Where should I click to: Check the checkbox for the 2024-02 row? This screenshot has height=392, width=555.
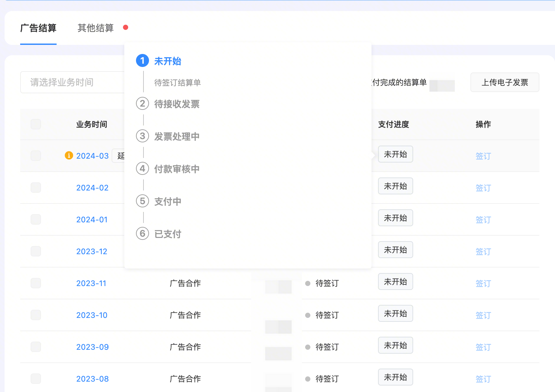pyautogui.click(x=36, y=188)
